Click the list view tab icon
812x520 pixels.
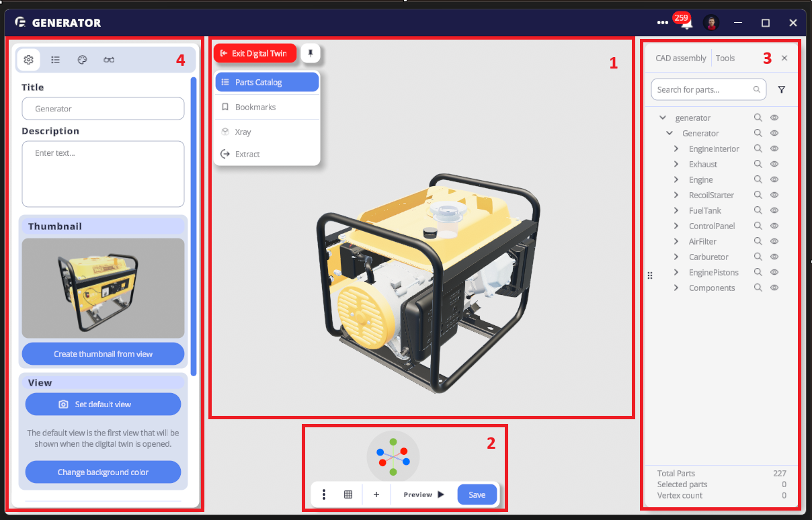click(56, 60)
